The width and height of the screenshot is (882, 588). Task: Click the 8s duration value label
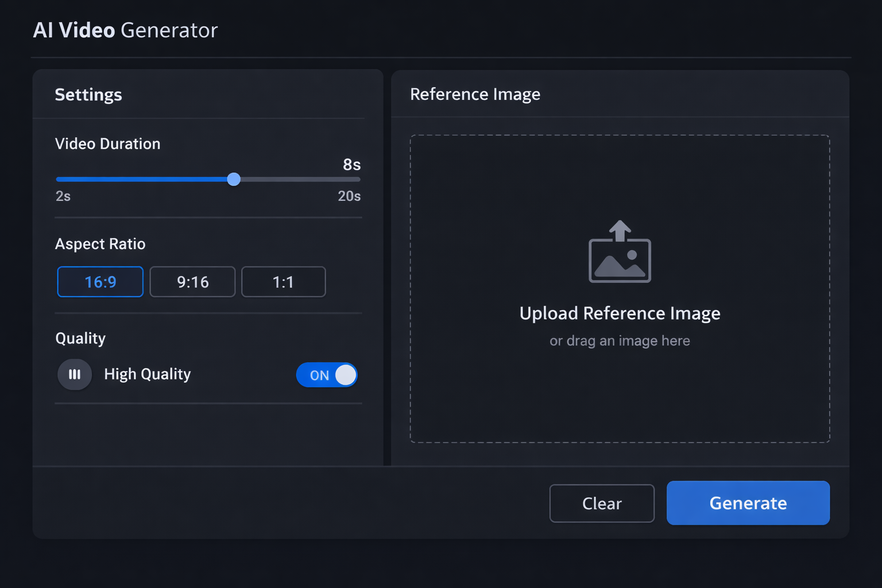[351, 165]
